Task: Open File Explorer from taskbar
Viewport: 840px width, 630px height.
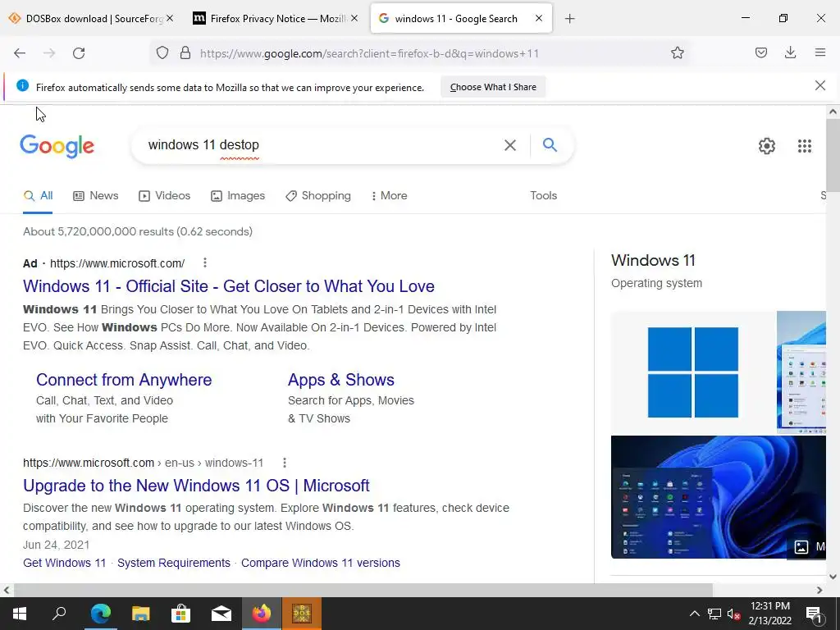Action: pos(141,614)
